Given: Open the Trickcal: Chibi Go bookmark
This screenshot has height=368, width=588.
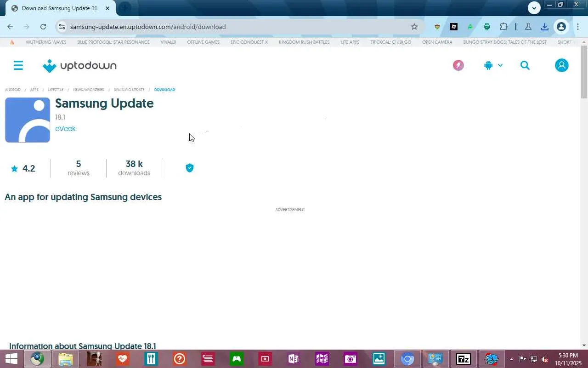Looking at the screenshot, I should [x=391, y=42].
